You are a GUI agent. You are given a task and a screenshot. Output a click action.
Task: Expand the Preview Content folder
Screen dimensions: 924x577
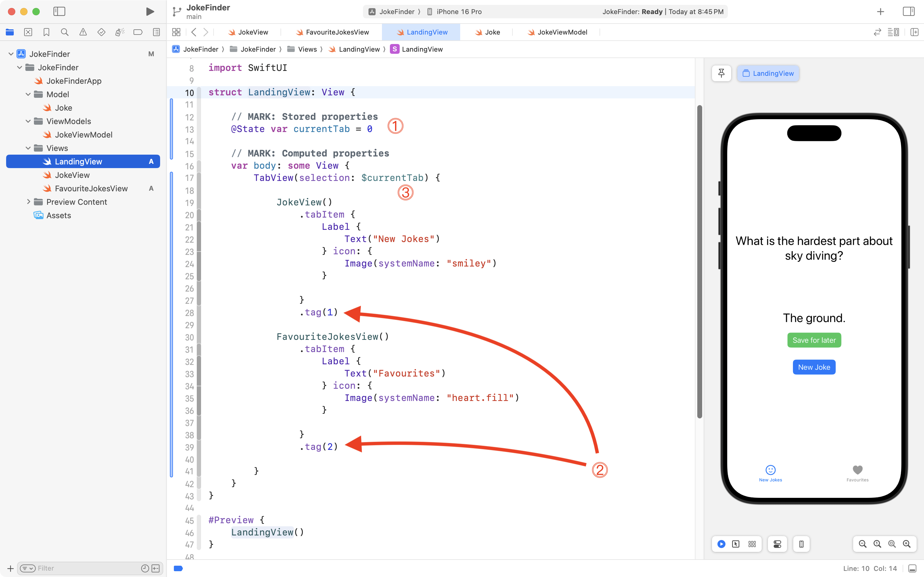(28, 202)
